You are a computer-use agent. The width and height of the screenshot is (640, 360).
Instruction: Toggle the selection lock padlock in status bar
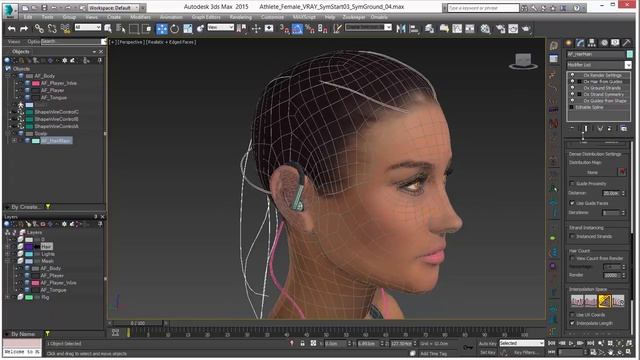302,344
